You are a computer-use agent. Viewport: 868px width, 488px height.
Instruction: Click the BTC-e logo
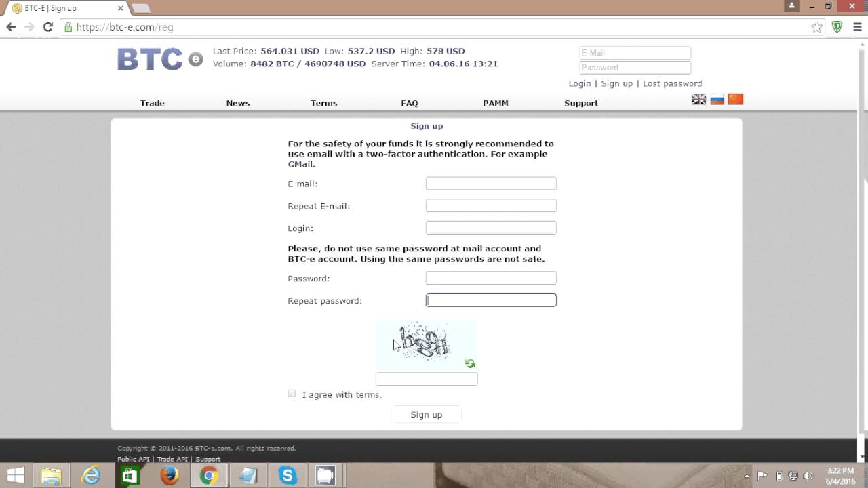[160, 59]
